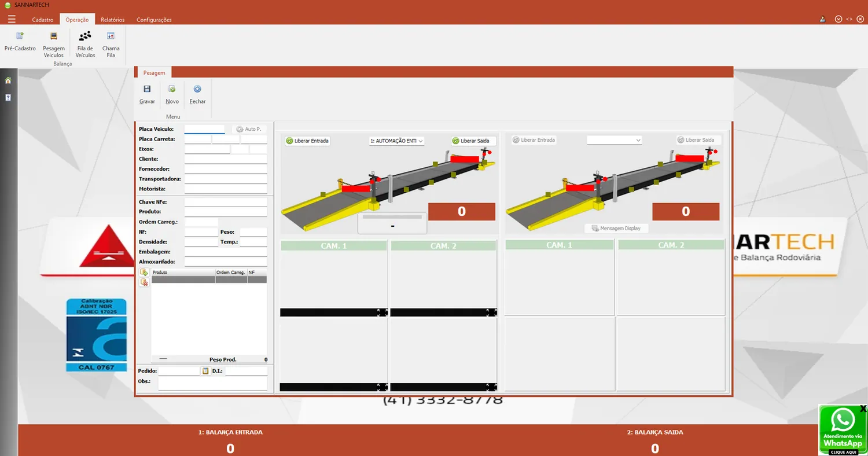Click the NF column header in grid

pyautogui.click(x=257, y=272)
